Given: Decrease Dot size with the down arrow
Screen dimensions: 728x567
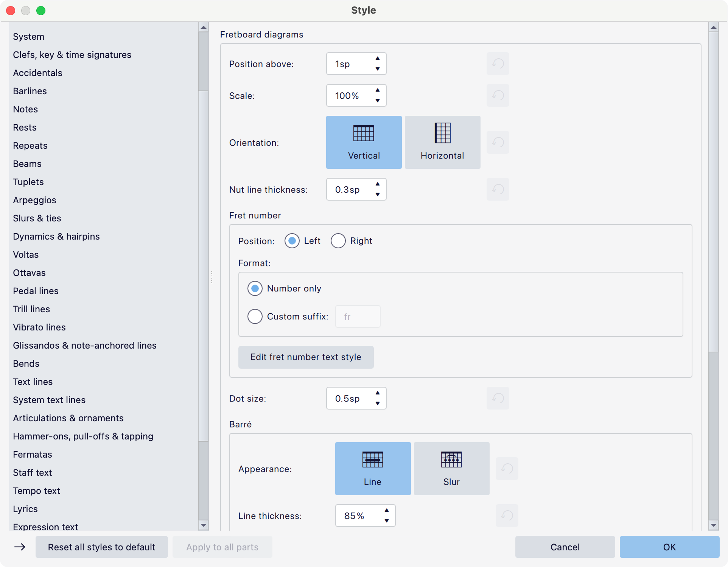Looking at the screenshot, I should (x=377, y=403).
